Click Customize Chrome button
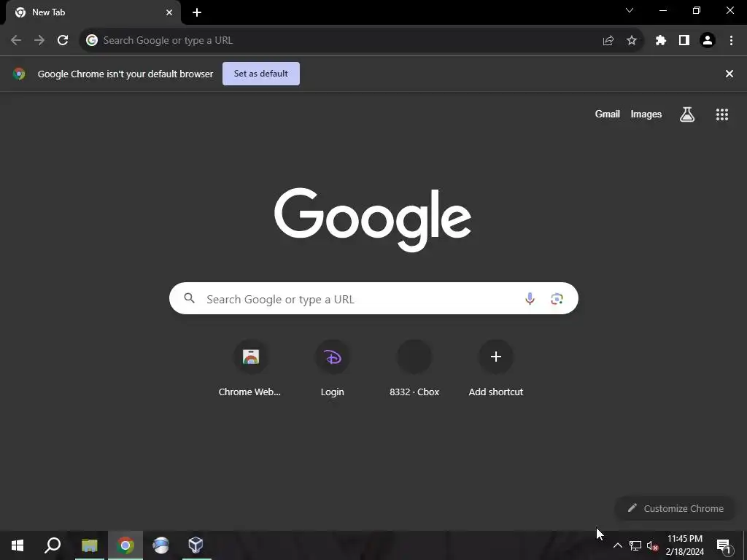 pos(676,508)
